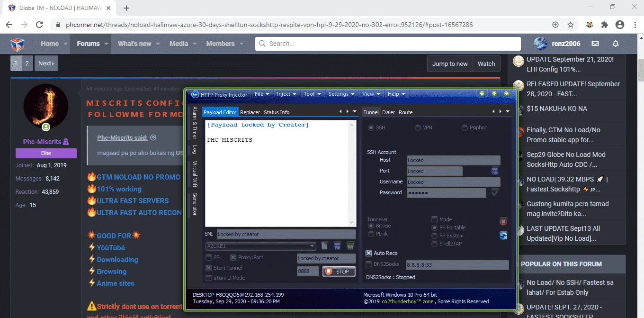Reload the page in Chrome
This screenshot has height=318, width=644.
pyautogui.click(x=40, y=25)
